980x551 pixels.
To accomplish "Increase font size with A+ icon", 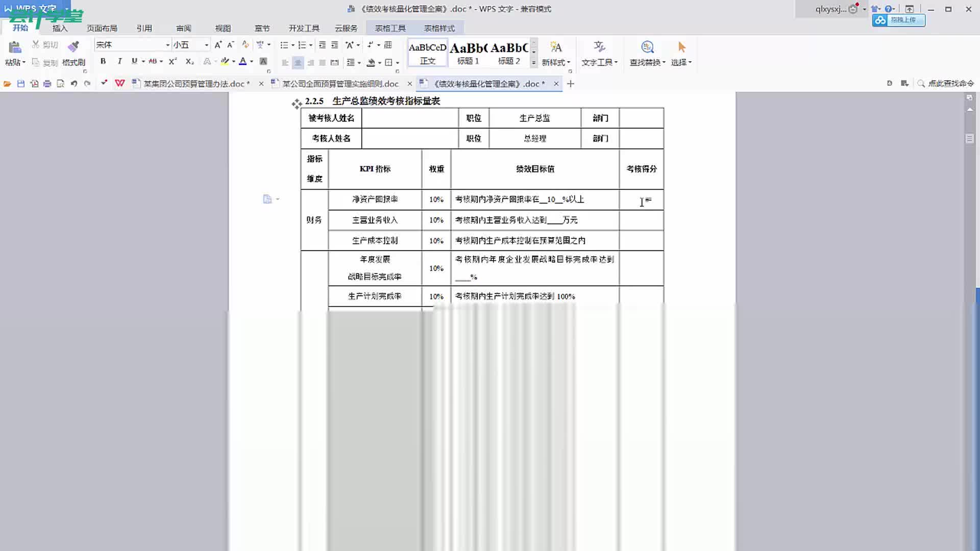I will pyautogui.click(x=218, y=45).
